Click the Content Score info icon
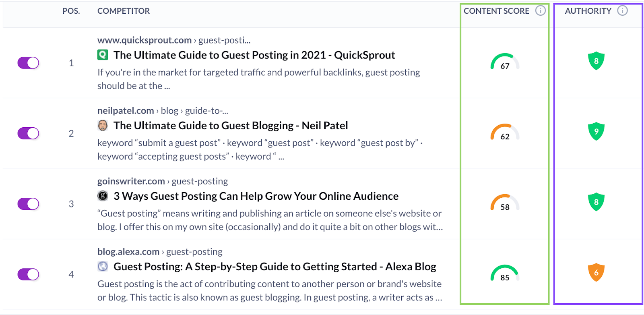644x315 pixels. click(x=540, y=11)
